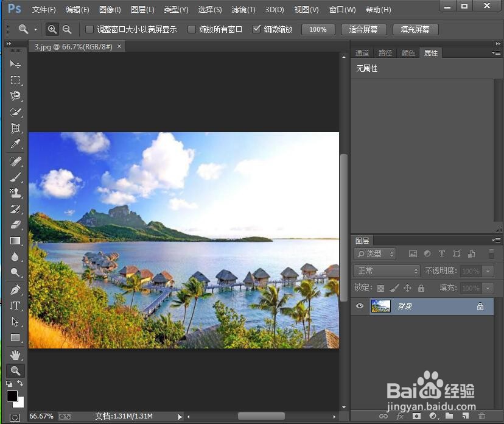Open the status bar info arrow menu
The height and width of the screenshot is (424, 504).
[180, 417]
